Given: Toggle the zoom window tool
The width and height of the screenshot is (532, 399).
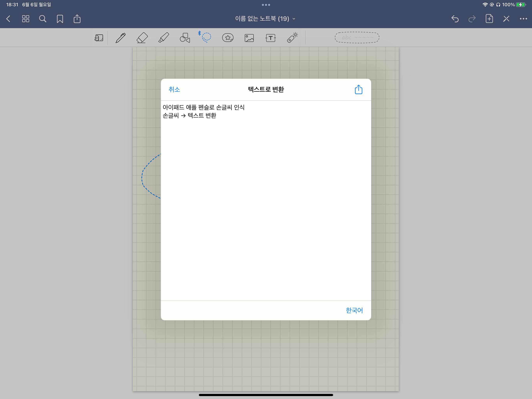Looking at the screenshot, I should coord(99,38).
